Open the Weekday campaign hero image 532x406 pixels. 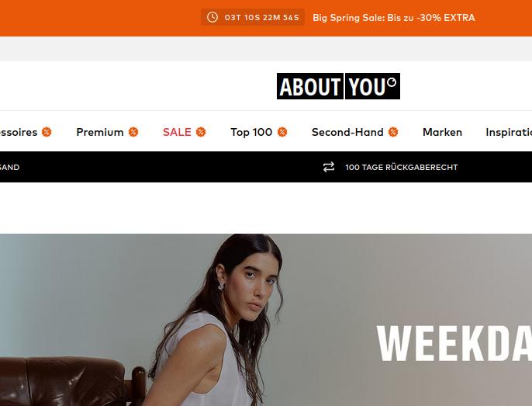pos(266,320)
